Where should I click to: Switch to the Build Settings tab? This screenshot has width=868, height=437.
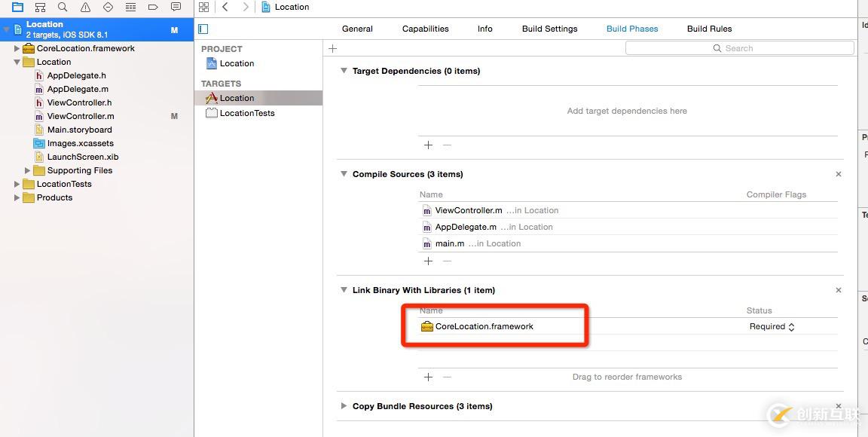pyautogui.click(x=549, y=29)
